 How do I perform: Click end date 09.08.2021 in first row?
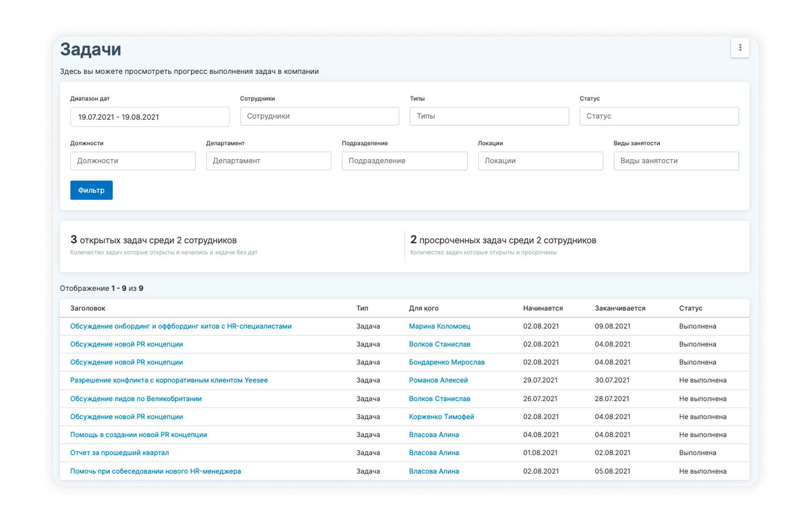tap(612, 326)
